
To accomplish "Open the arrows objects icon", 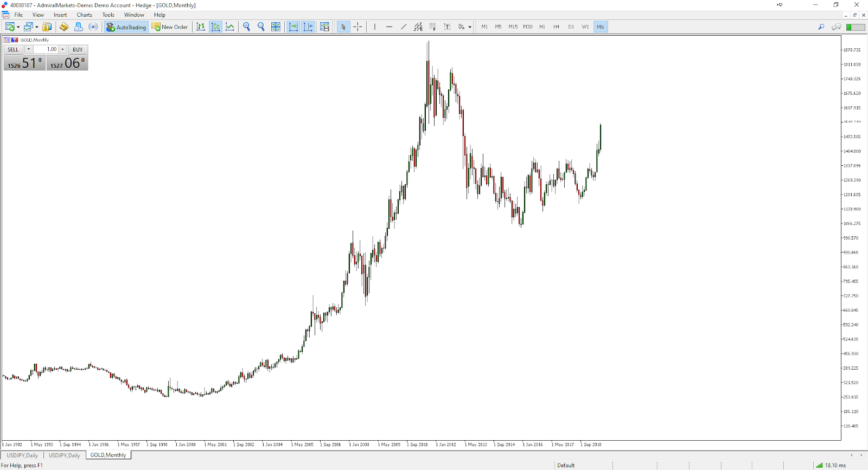I will point(461,27).
